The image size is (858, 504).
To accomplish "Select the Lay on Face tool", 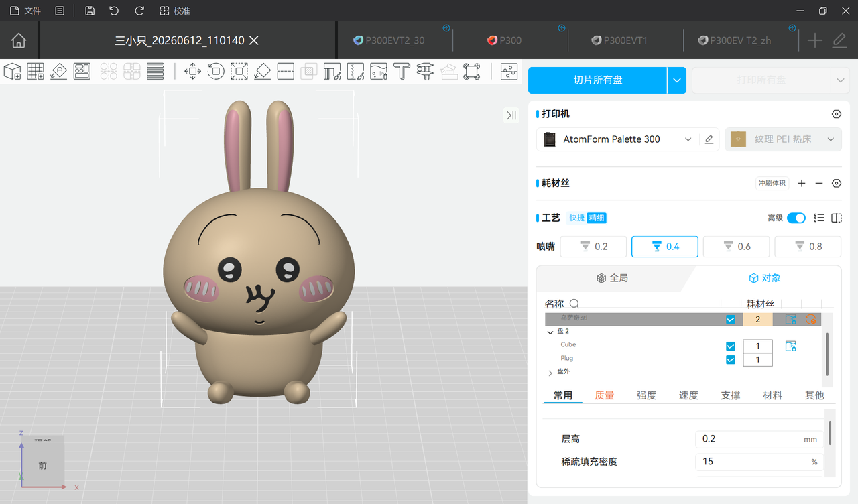I will pos(263,71).
